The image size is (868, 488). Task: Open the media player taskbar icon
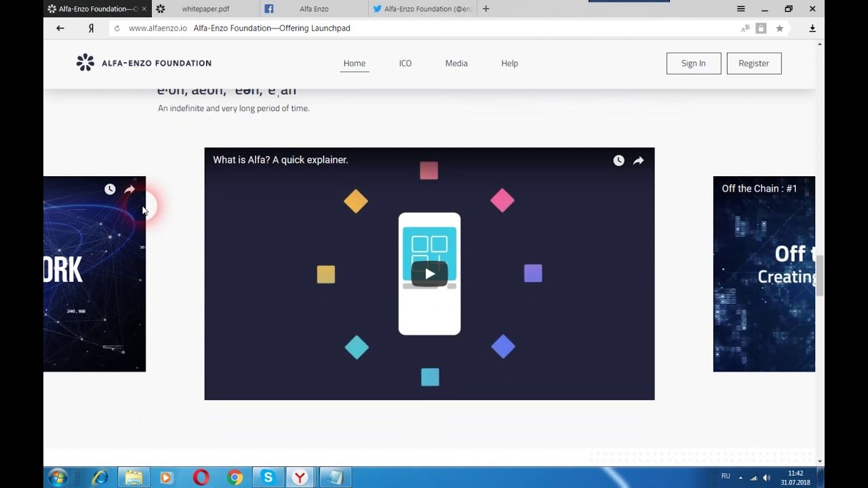[x=167, y=477]
